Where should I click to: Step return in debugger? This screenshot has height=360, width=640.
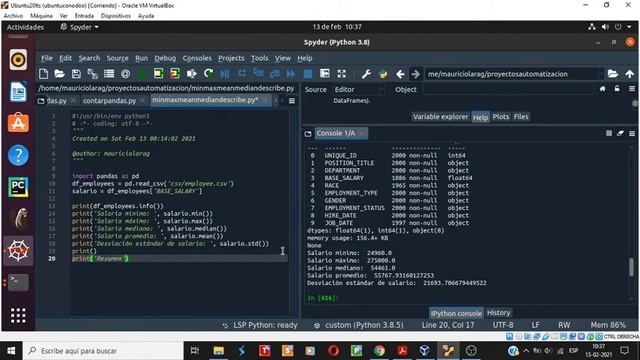[275, 74]
